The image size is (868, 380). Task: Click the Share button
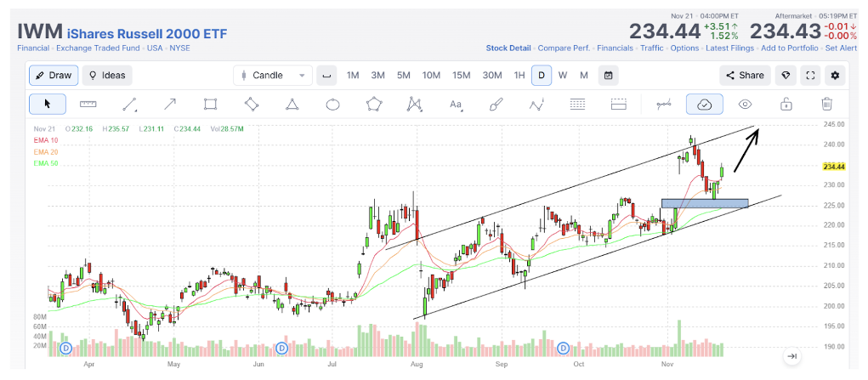point(745,76)
